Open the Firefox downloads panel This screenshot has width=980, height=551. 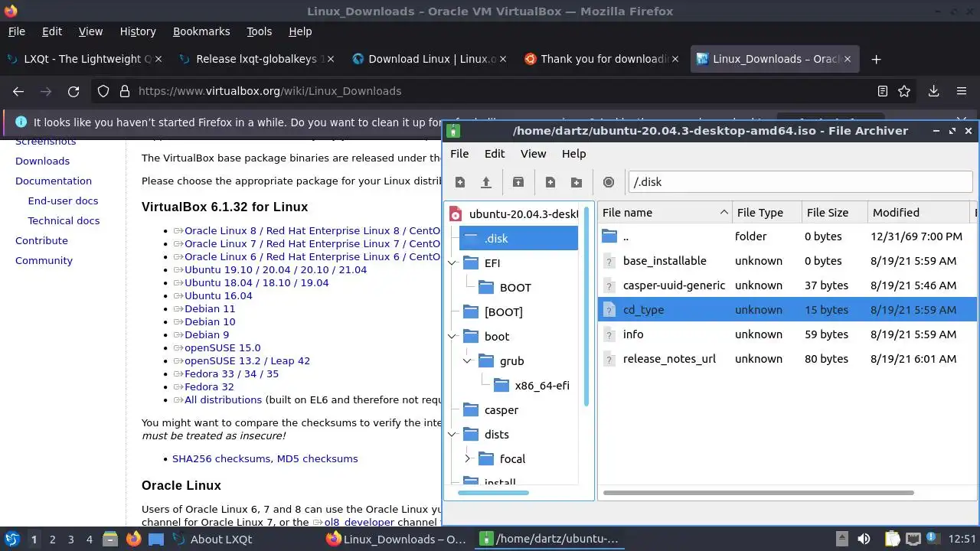[934, 91]
